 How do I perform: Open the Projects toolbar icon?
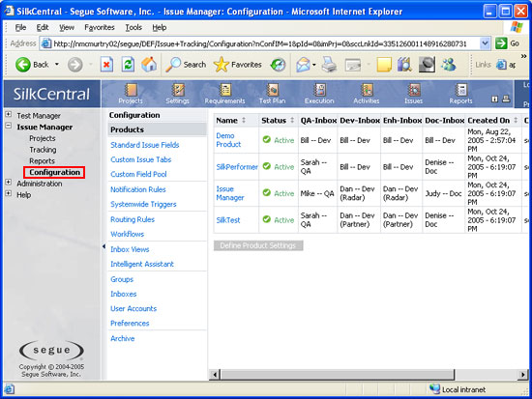[131, 94]
